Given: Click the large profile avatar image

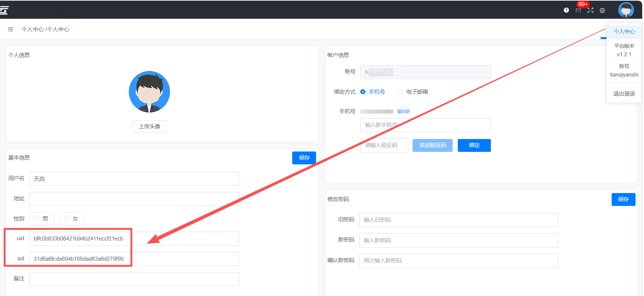Looking at the screenshot, I should [149, 92].
